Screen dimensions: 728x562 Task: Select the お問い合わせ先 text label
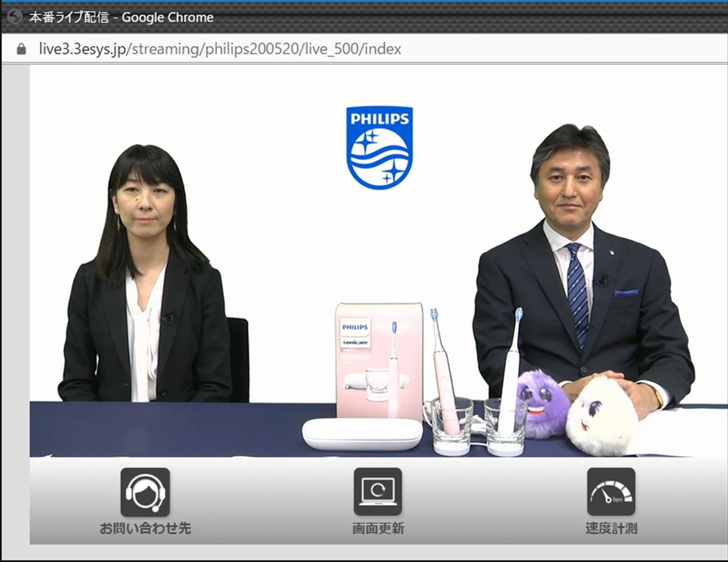(x=145, y=528)
